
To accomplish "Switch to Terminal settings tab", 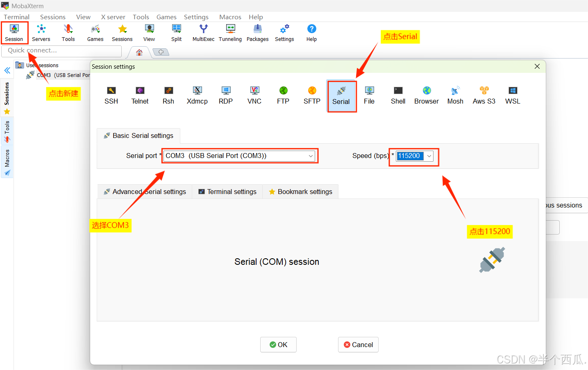I will 227,192.
